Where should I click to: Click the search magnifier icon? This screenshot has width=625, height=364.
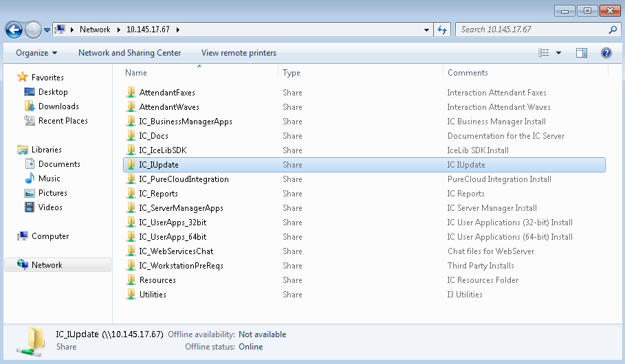[613, 30]
